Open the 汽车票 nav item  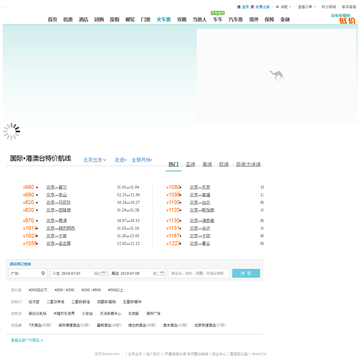click(x=236, y=20)
